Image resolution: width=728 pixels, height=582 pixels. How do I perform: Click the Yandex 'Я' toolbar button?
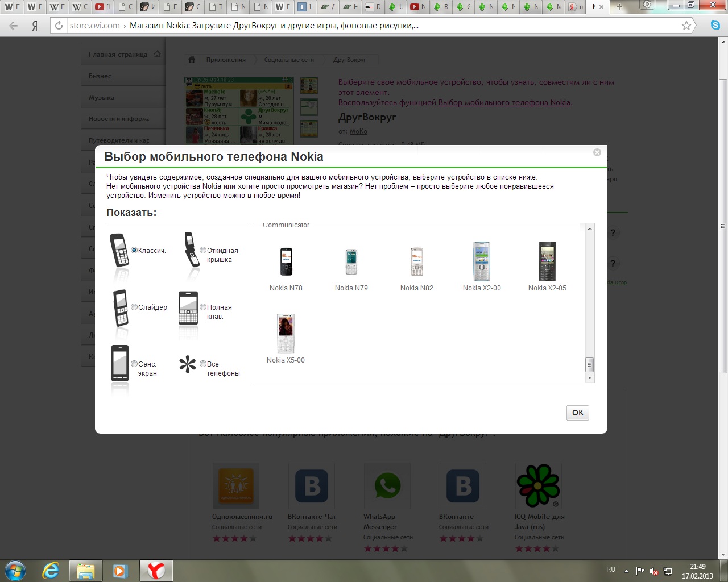(35, 26)
